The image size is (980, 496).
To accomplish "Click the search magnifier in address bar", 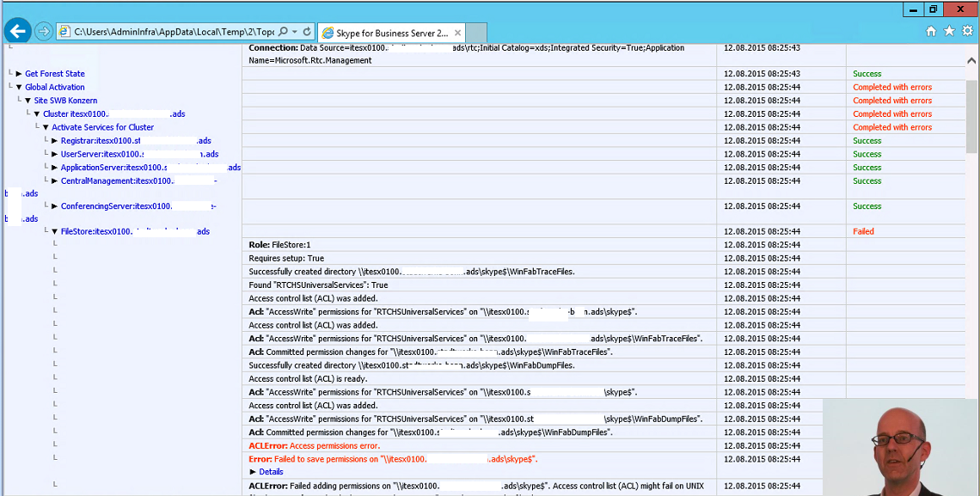I will (x=283, y=31).
